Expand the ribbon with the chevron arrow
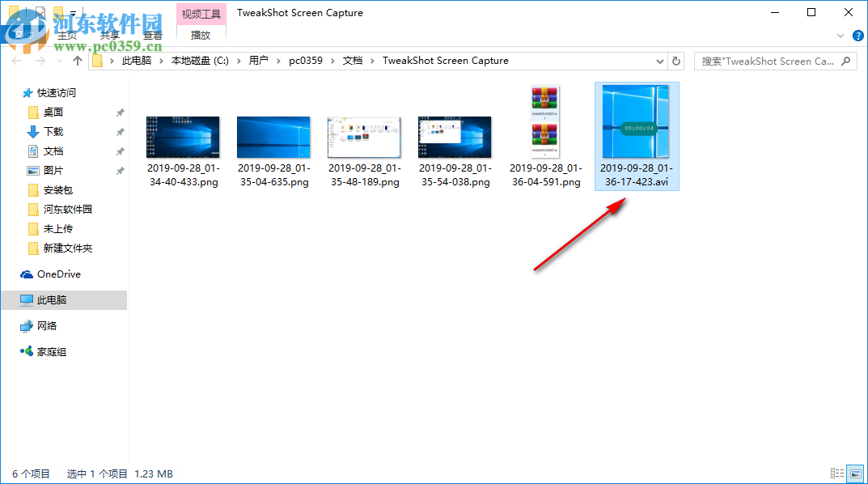 click(x=840, y=36)
